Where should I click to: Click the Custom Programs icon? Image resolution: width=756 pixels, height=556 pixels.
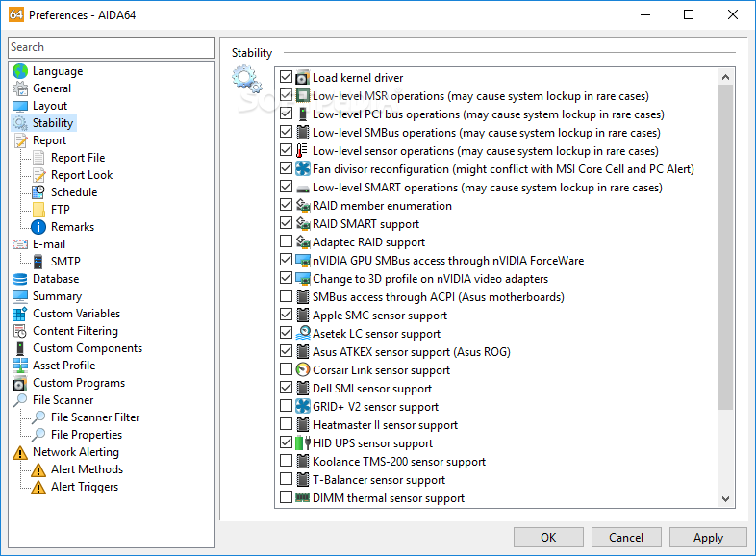pos(20,383)
